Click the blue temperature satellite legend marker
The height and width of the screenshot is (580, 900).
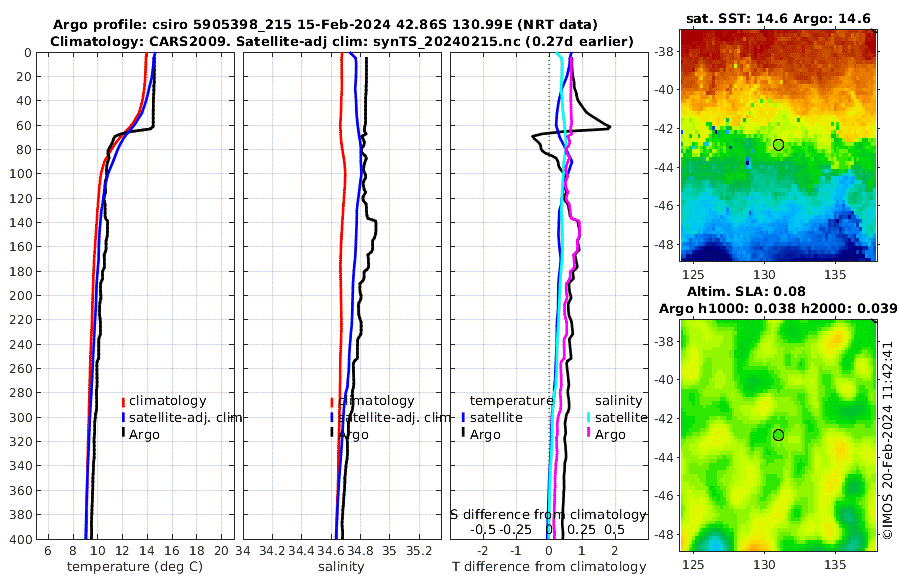[463, 417]
